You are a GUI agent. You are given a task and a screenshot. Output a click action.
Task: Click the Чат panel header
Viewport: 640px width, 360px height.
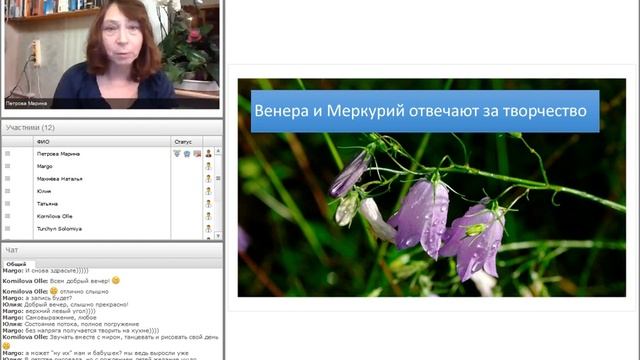click(112, 250)
